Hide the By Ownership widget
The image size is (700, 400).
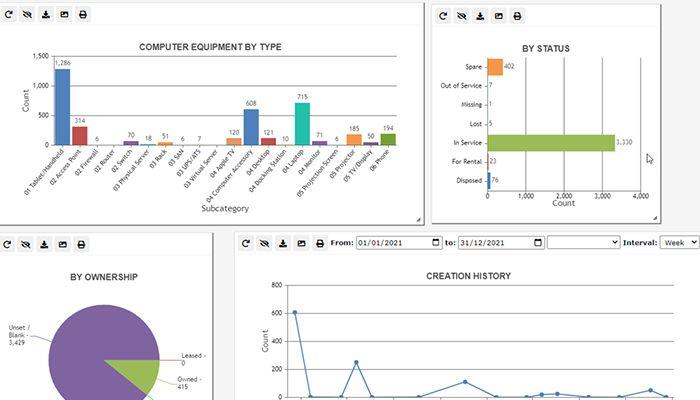click(25, 244)
